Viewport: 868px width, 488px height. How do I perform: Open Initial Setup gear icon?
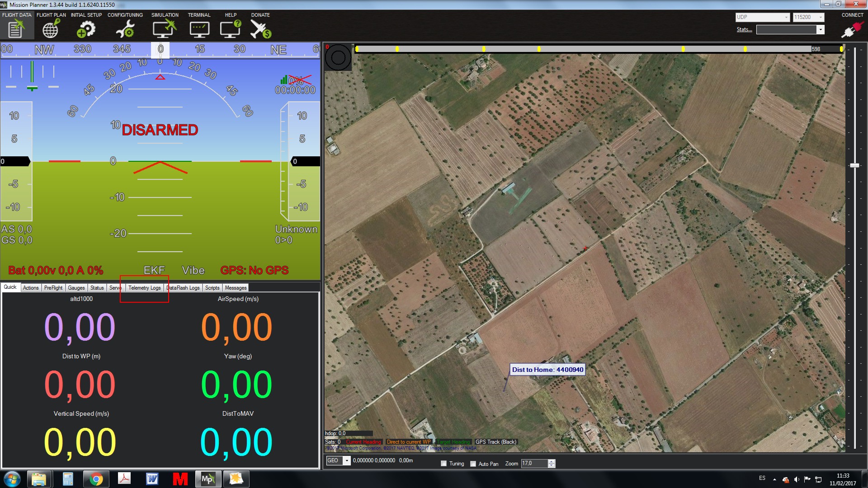86,29
